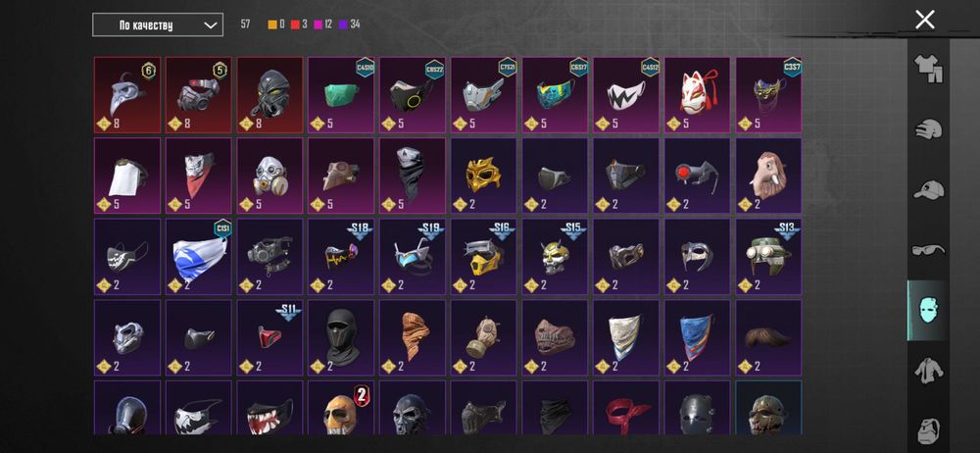This screenshot has width=980, height=453.
Task: Select the C1S1 blue-white face mask
Action: click(x=199, y=257)
